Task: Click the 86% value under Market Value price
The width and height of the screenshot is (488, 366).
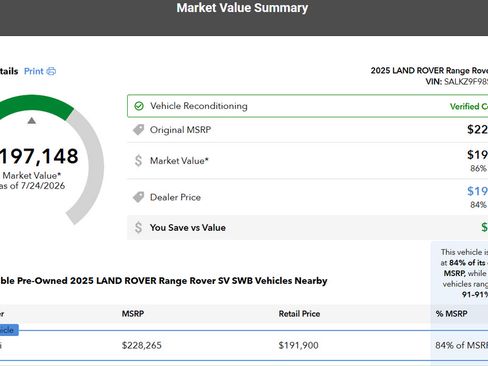Action: [x=479, y=168]
